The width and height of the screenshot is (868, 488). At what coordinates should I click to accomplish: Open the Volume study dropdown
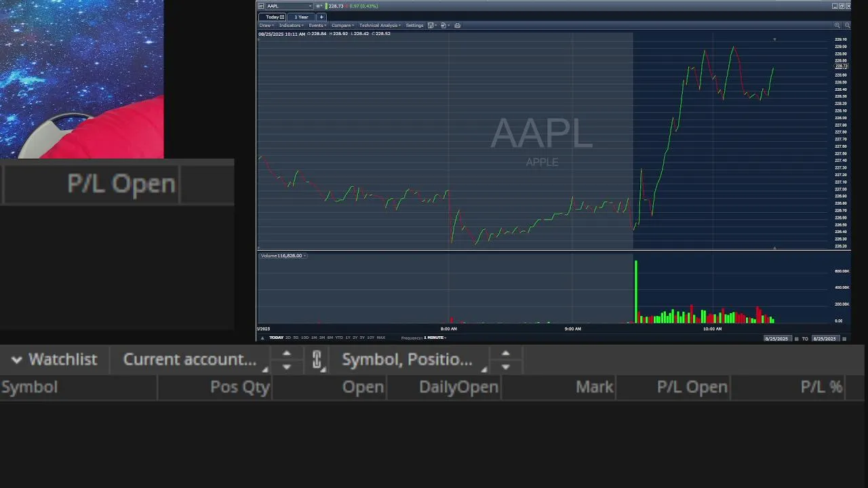(x=305, y=256)
